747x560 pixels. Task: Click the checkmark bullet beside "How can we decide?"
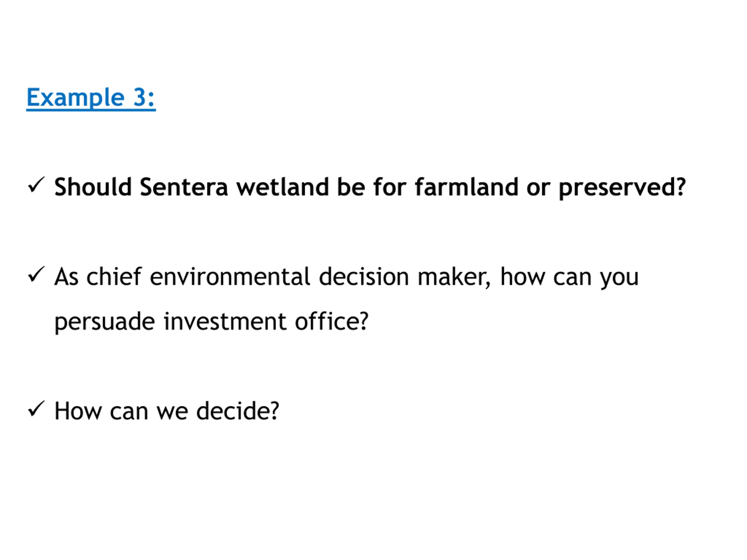click(x=36, y=409)
